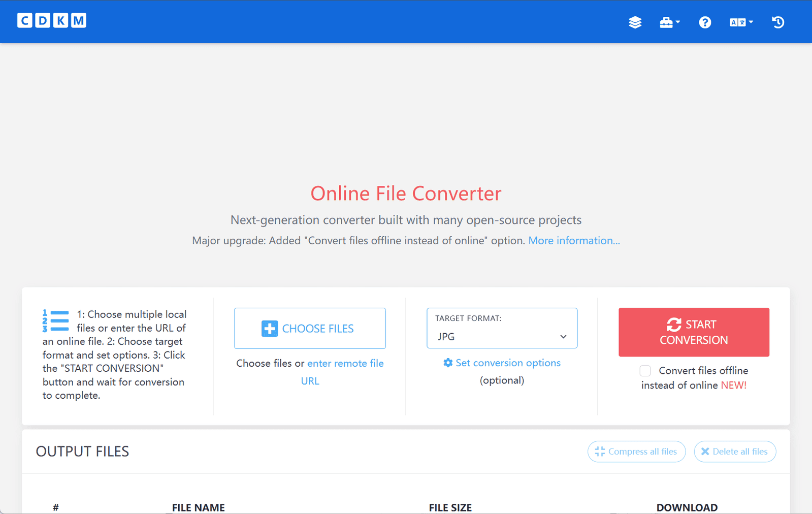This screenshot has height=514, width=812.
Task: Open Set conversion options link
Action: coord(508,363)
